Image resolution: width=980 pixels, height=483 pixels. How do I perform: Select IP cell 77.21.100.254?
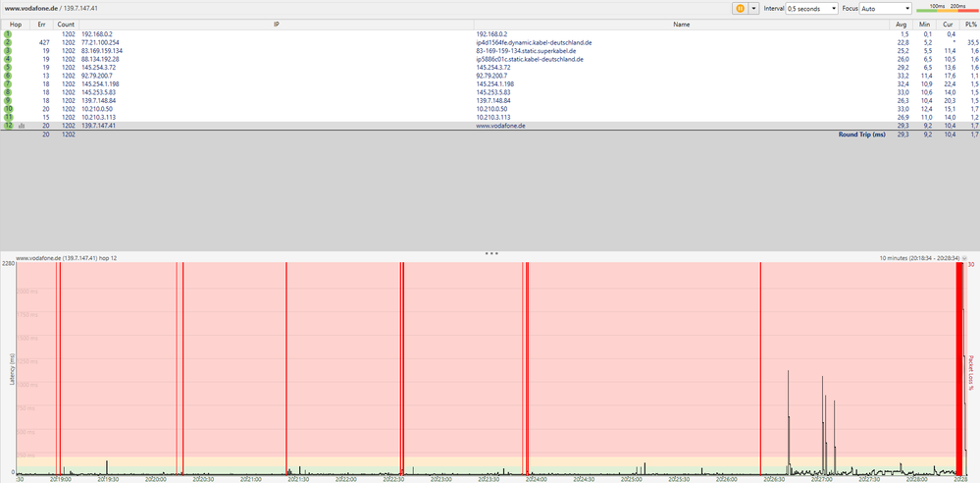pos(101,42)
